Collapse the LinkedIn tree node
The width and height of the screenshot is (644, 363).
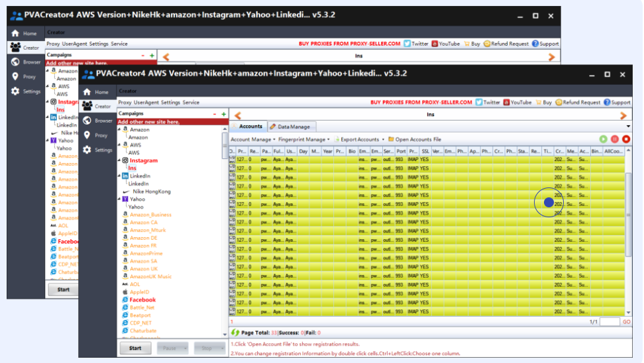(x=119, y=176)
